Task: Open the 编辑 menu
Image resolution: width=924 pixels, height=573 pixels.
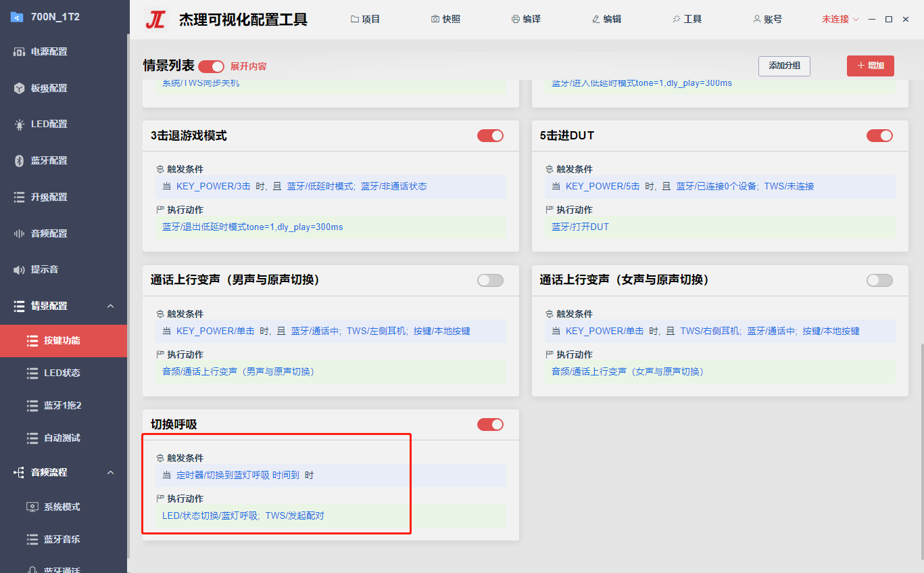Action: pyautogui.click(x=606, y=19)
